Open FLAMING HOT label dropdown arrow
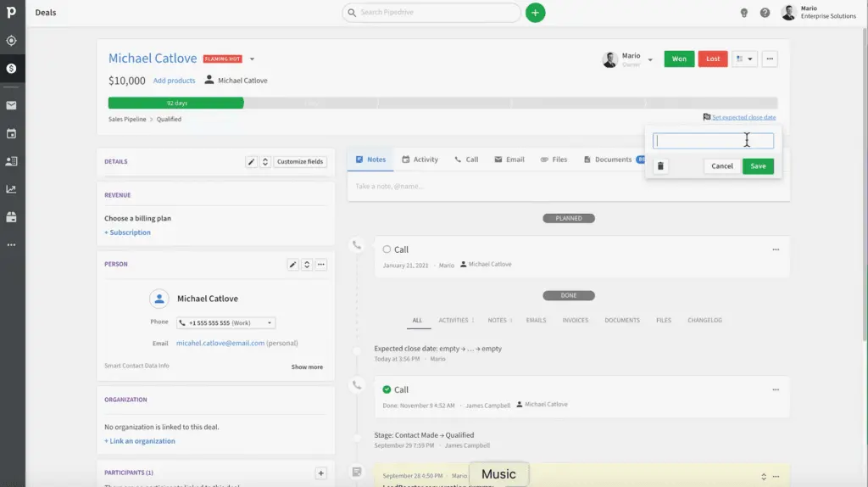Viewport: 868px width, 487px height. [x=252, y=59]
